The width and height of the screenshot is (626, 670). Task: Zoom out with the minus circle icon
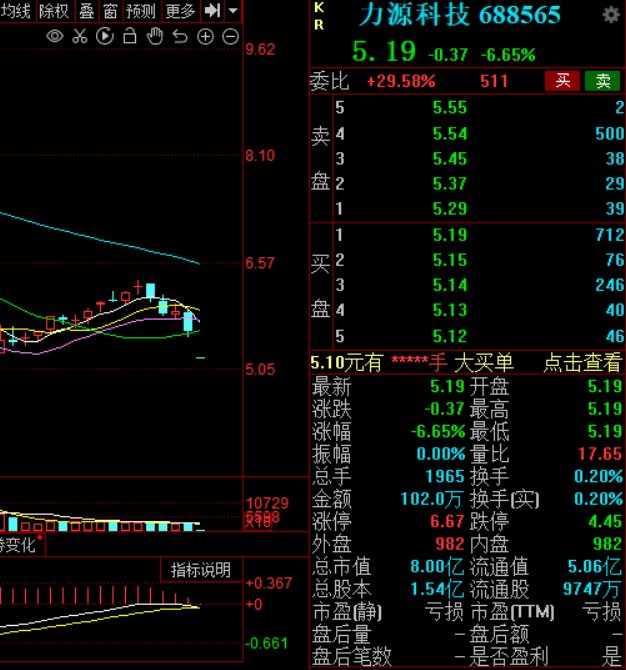click(230, 37)
